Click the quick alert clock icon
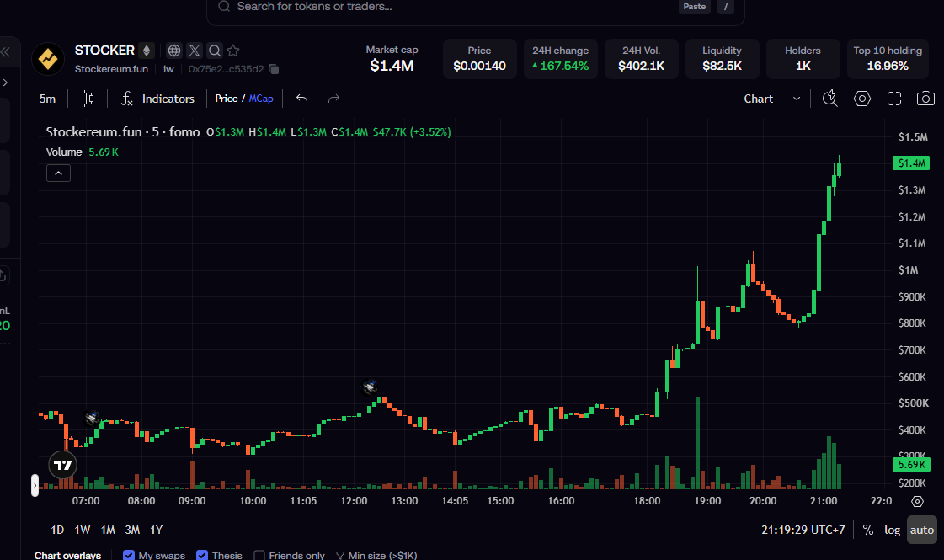 pos(830,99)
